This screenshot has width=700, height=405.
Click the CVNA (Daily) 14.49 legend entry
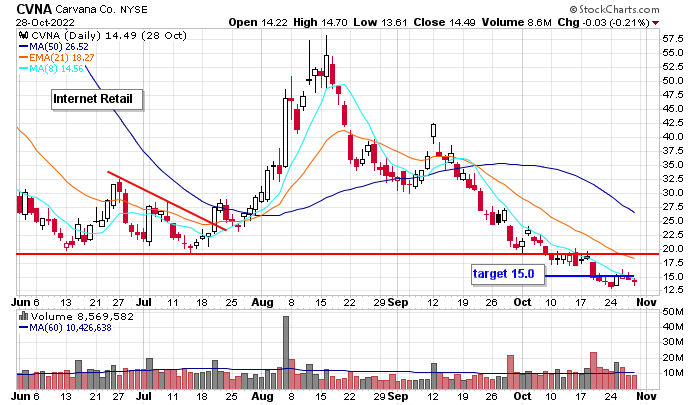108,35
